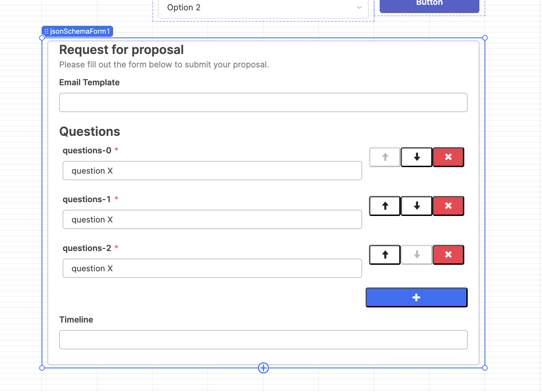
Task: Click disabled up arrow for questions-0
Action: click(385, 157)
